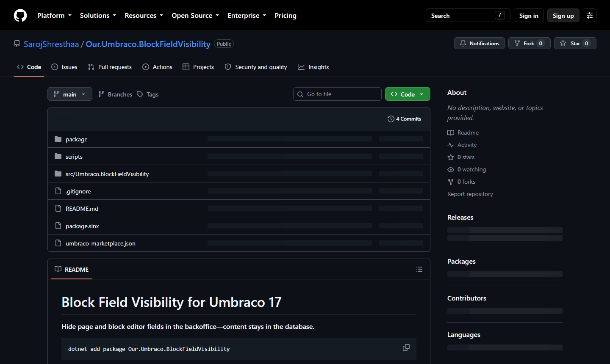Expand the Enterprise menu
Screen dimensions: 610x364
(247, 15)
